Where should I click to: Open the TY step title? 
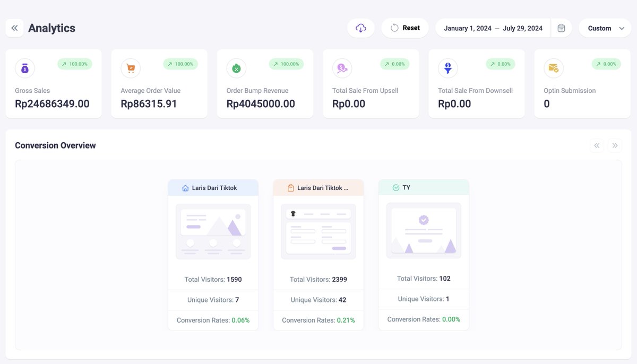pos(407,187)
